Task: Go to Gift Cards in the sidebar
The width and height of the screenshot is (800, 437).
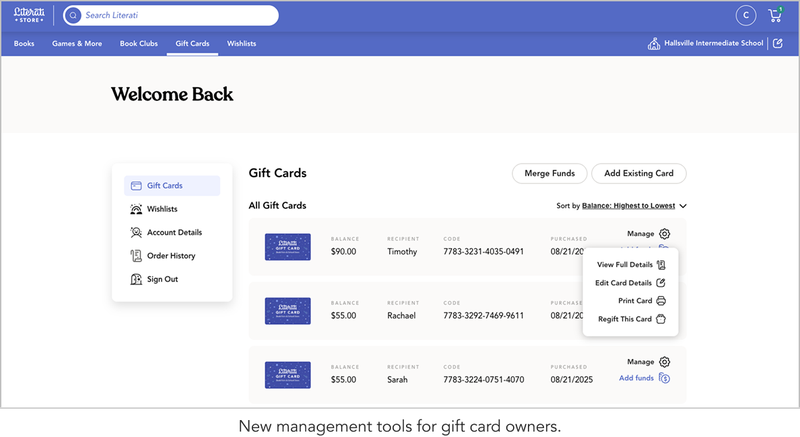Action: pos(172,186)
